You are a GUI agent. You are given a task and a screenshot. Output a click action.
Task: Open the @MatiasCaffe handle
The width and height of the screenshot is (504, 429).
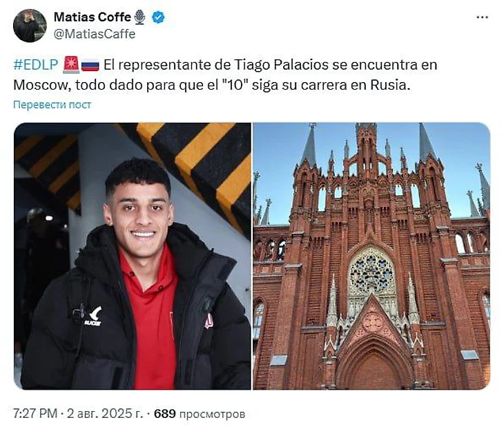click(95, 34)
